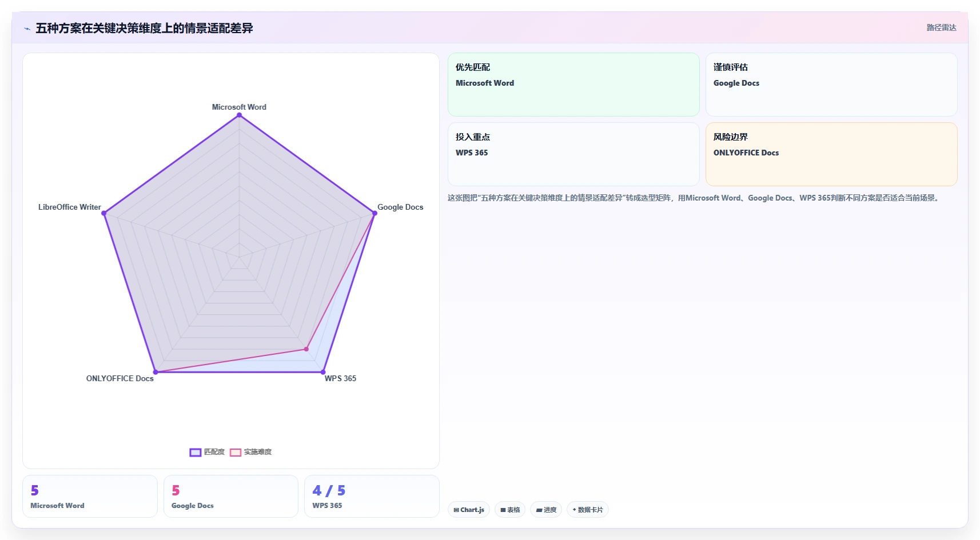Screen dimensions: 980x540
Task: Click the title 五种方案在关键决策维度上的情景适配差异
Action: point(144,28)
